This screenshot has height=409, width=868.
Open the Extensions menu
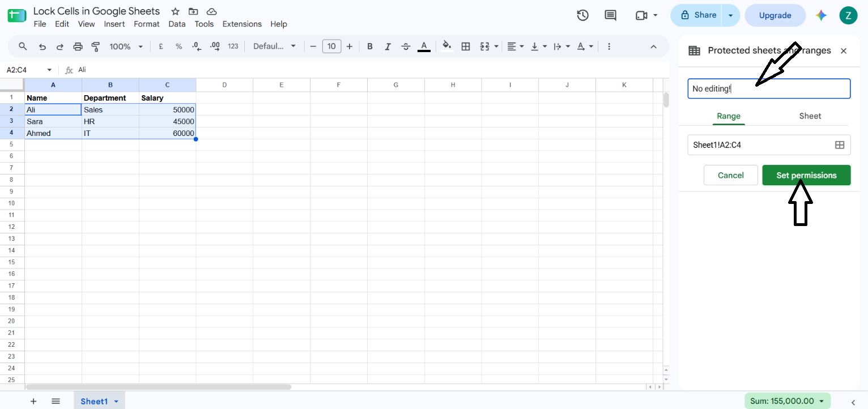[242, 24]
